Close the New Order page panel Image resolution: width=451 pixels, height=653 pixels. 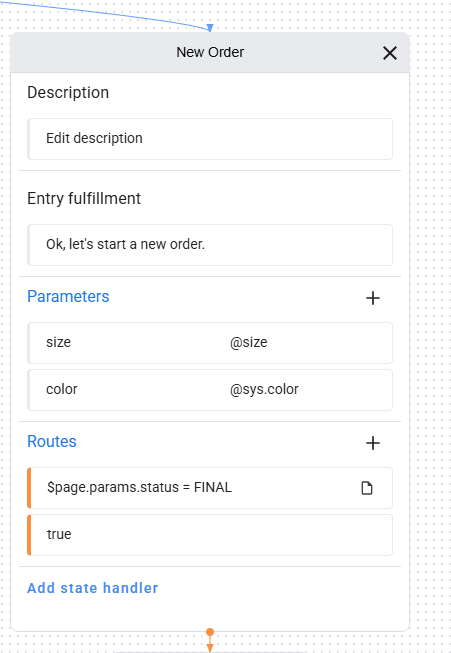(x=389, y=53)
